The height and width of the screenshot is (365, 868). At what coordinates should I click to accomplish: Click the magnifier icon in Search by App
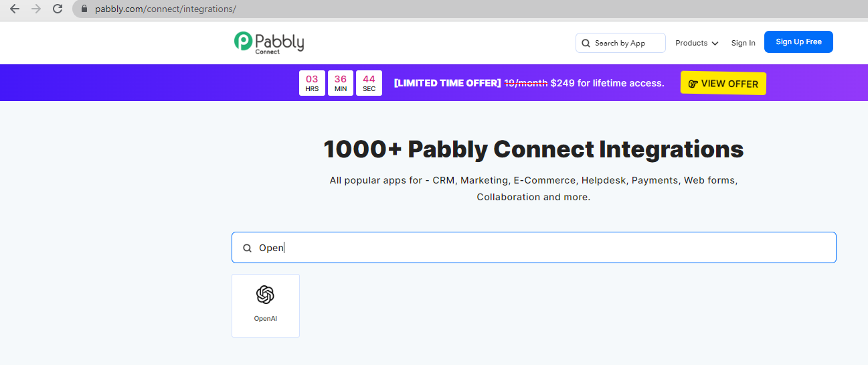click(586, 43)
